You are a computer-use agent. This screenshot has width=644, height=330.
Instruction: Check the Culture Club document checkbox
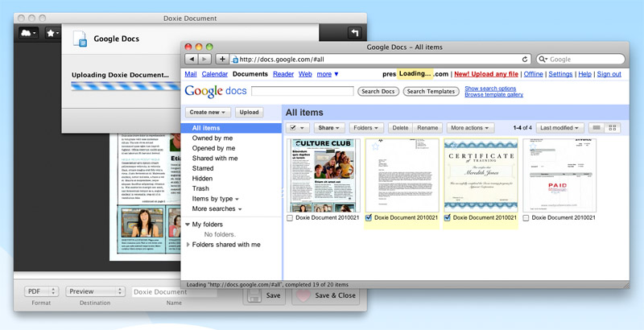tap(290, 218)
